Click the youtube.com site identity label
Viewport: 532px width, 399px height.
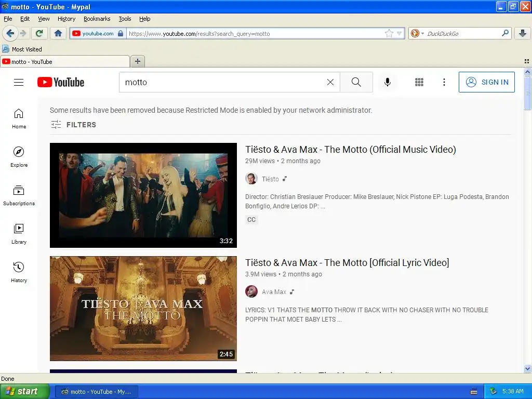(98, 33)
